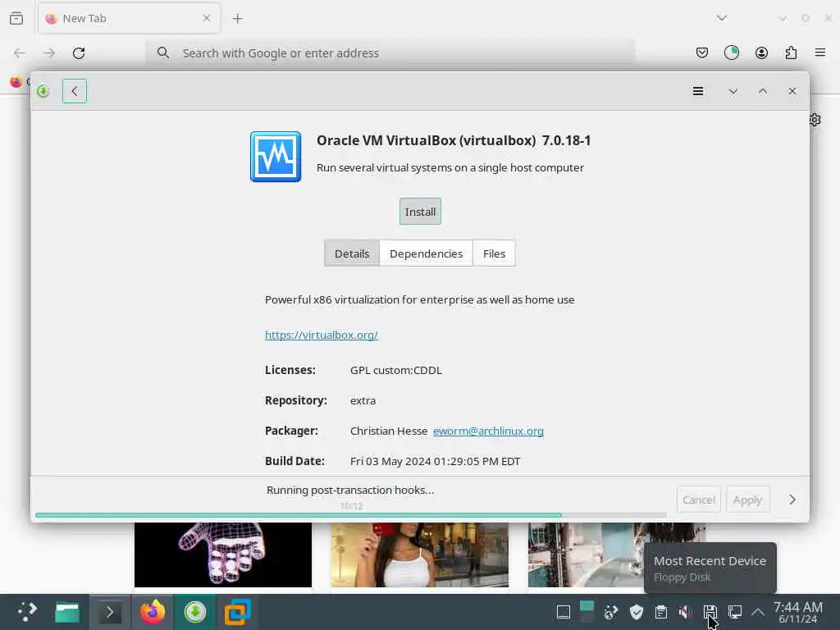Viewport: 840px width, 630px height.
Task: Switch to the Details tab
Action: [x=351, y=253]
